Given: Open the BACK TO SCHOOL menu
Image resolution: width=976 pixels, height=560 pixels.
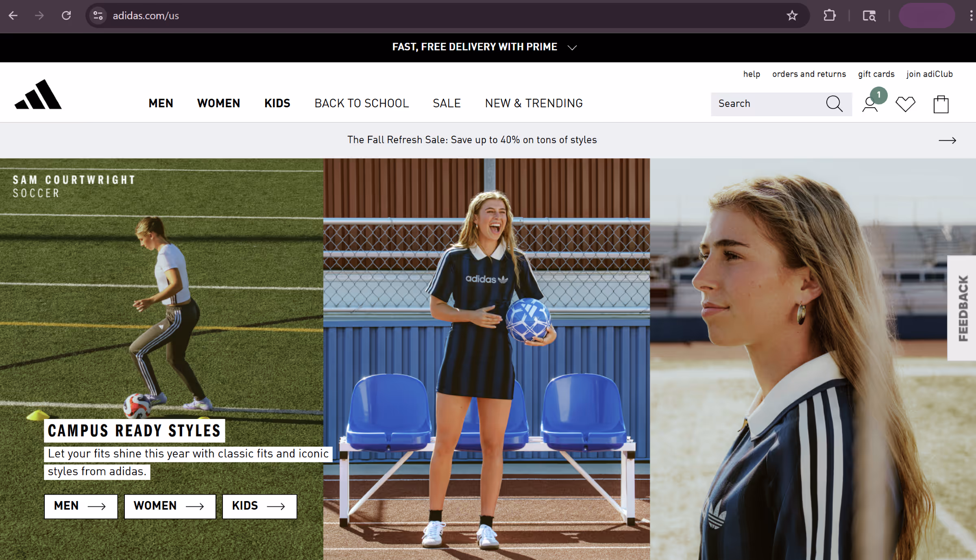Looking at the screenshot, I should 362,103.
